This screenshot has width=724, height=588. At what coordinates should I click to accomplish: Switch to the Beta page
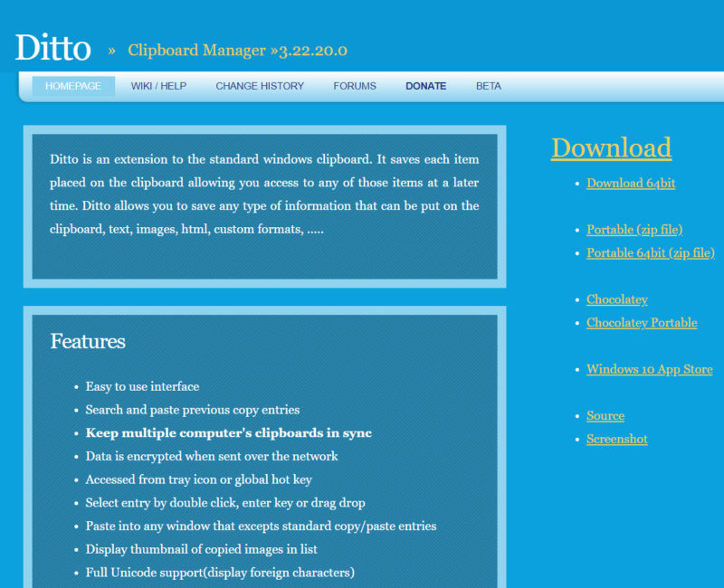pos(489,86)
